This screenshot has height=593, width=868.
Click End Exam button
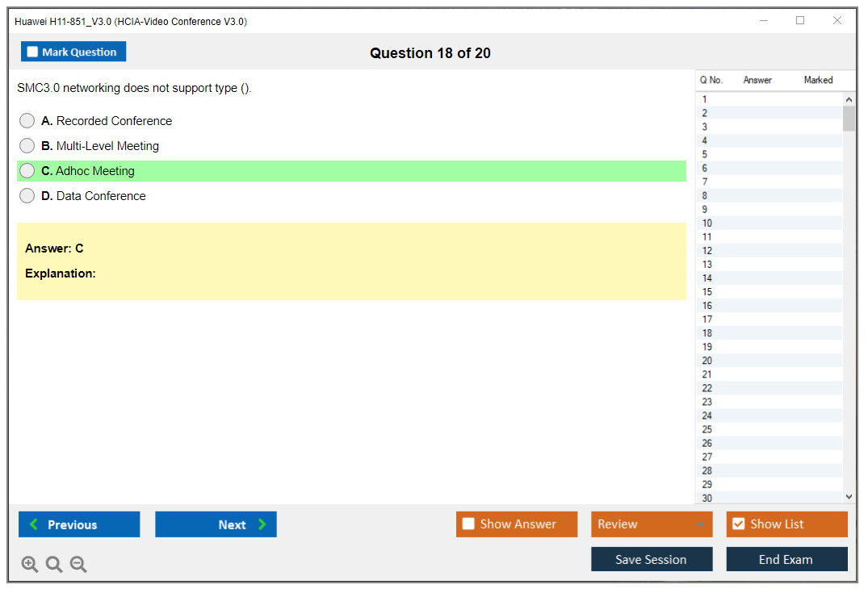coord(786,559)
